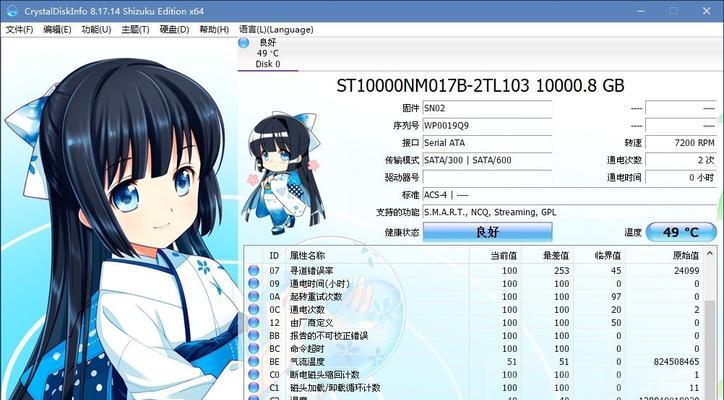Click the 转速 field showing 7200 RPM
This screenshot has width=724, height=400.
pos(681,143)
